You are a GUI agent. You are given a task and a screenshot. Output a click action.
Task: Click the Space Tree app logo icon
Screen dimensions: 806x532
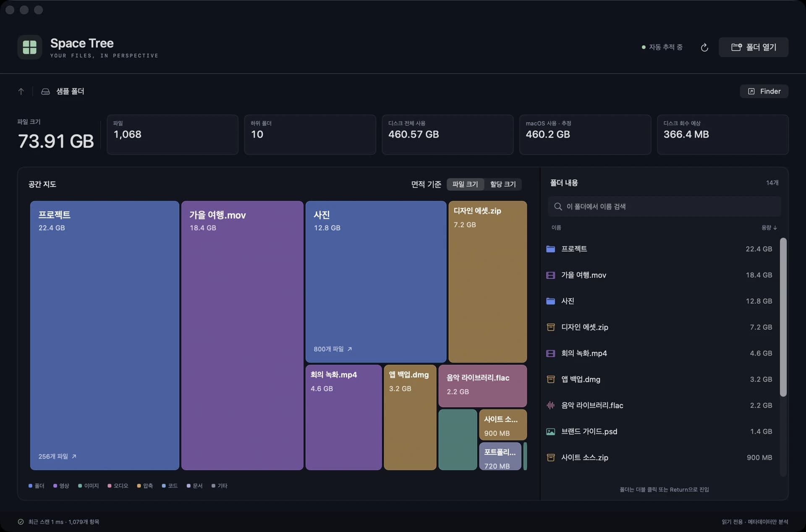tap(29, 47)
